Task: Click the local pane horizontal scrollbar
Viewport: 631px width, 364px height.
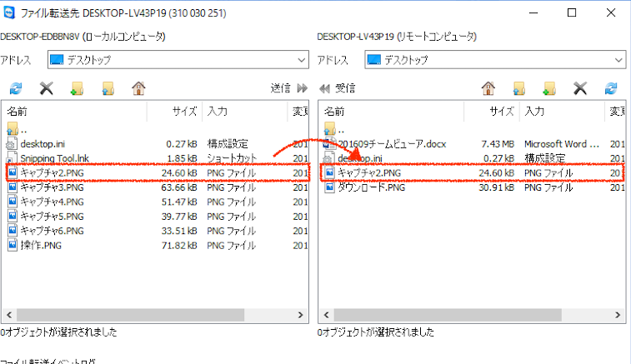Action: [157, 315]
